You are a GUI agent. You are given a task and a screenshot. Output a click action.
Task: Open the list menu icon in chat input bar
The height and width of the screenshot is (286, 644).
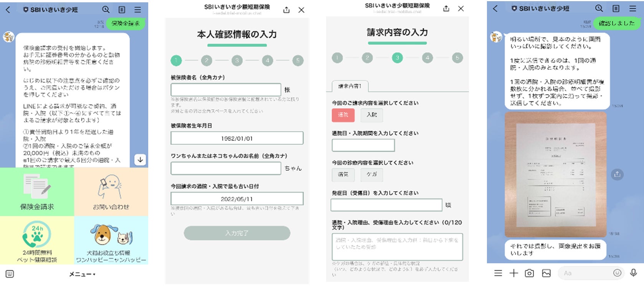tap(498, 273)
